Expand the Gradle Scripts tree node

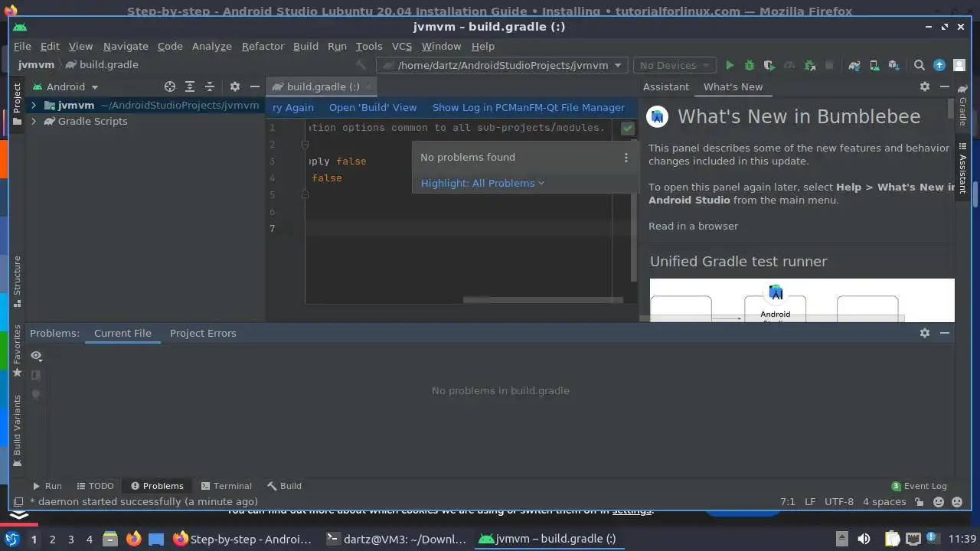(x=34, y=121)
